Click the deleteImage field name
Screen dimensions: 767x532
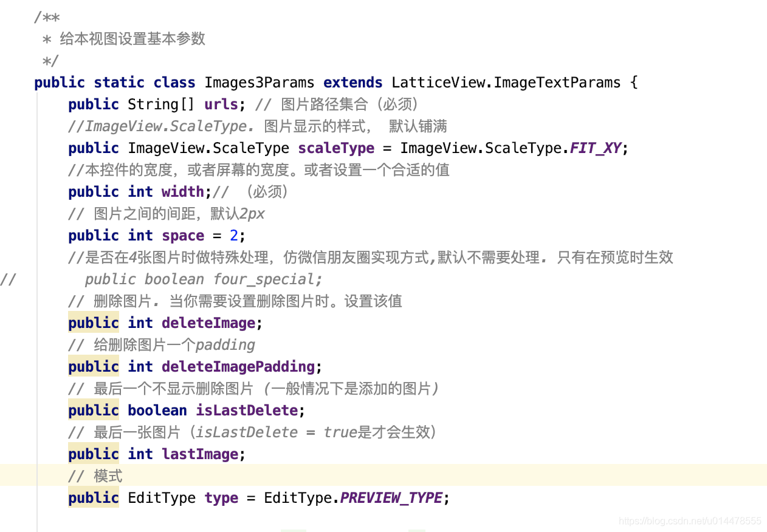208,323
